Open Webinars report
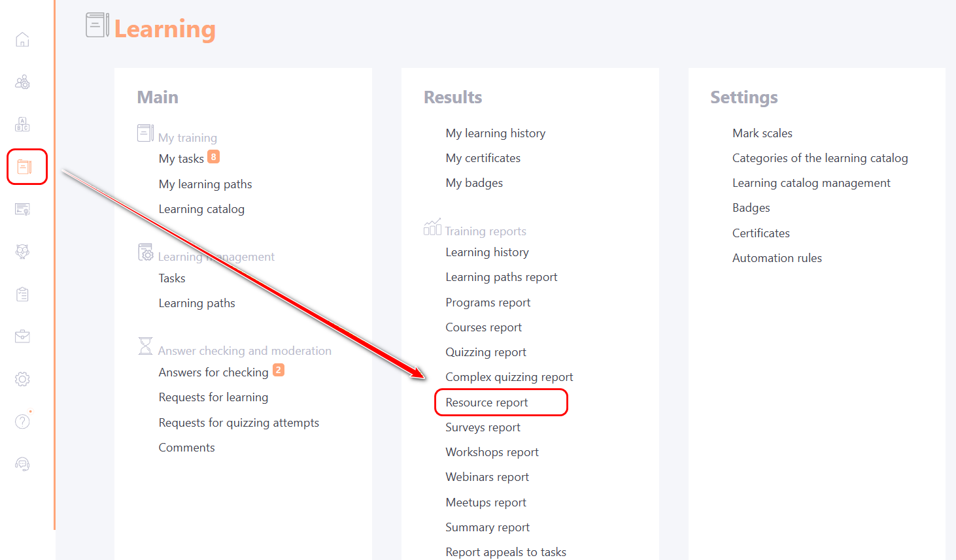The height and width of the screenshot is (560, 956). pos(487,477)
